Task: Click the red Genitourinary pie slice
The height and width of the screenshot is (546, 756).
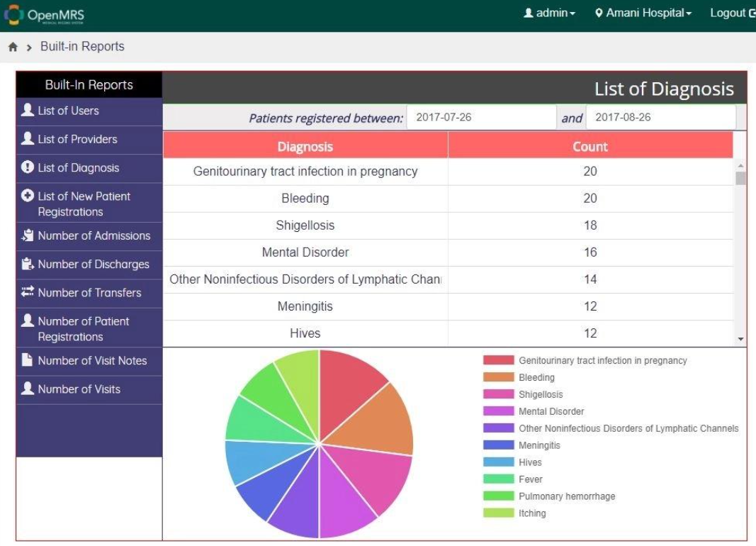Action: click(x=345, y=389)
